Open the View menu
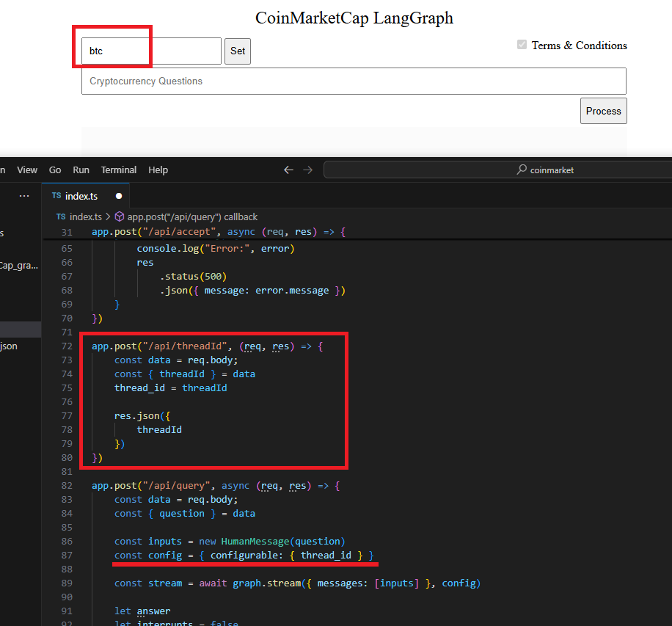 [x=27, y=170]
